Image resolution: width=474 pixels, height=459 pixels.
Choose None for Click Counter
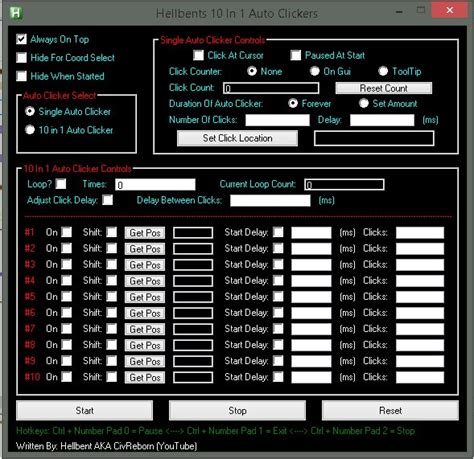[x=252, y=71]
